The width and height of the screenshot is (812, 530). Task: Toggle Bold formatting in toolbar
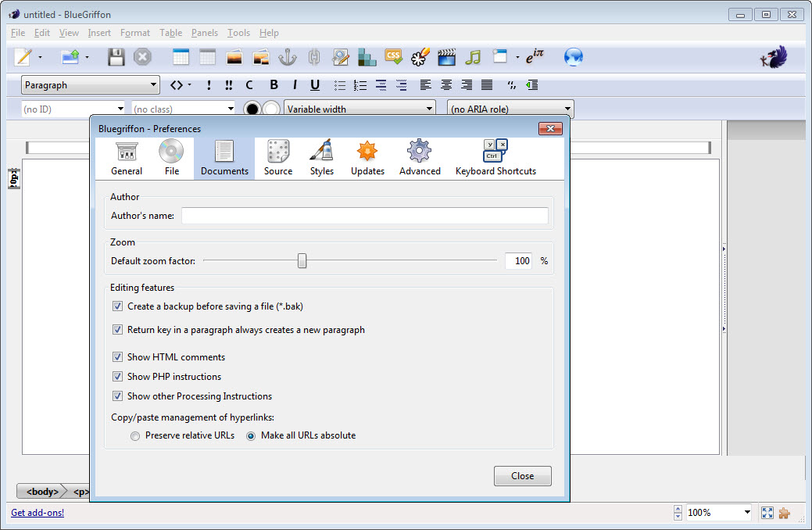pyautogui.click(x=274, y=85)
